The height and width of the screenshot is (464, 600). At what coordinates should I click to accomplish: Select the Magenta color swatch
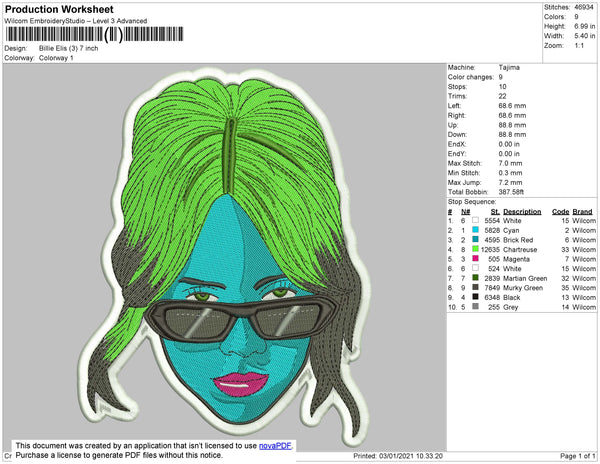(475, 259)
